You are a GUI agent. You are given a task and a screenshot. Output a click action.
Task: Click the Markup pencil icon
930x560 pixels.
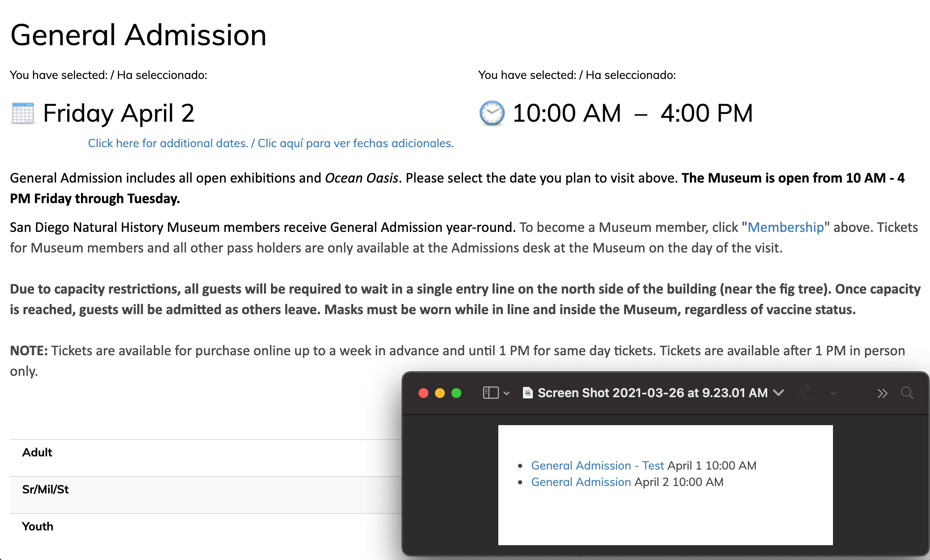click(x=804, y=393)
